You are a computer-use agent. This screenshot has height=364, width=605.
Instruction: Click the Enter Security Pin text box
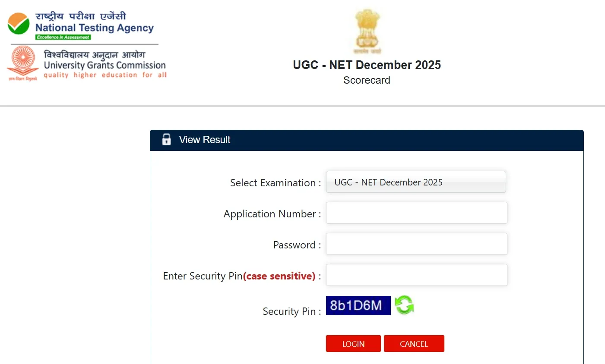[x=416, y=275]
